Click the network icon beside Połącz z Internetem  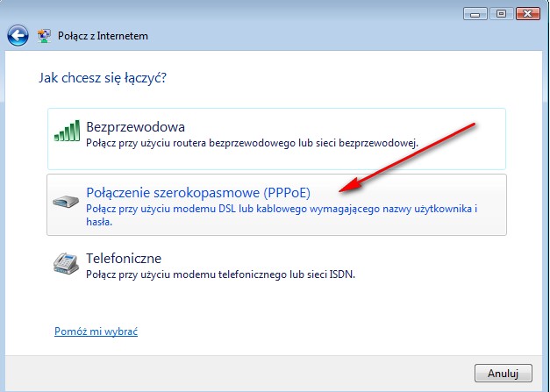click(x=44, y=36)
